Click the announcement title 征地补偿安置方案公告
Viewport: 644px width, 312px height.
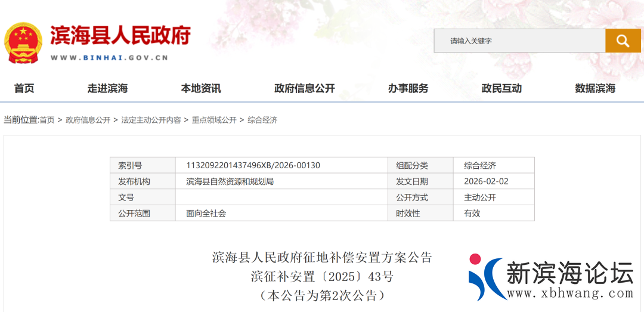(x=322, y=258)
